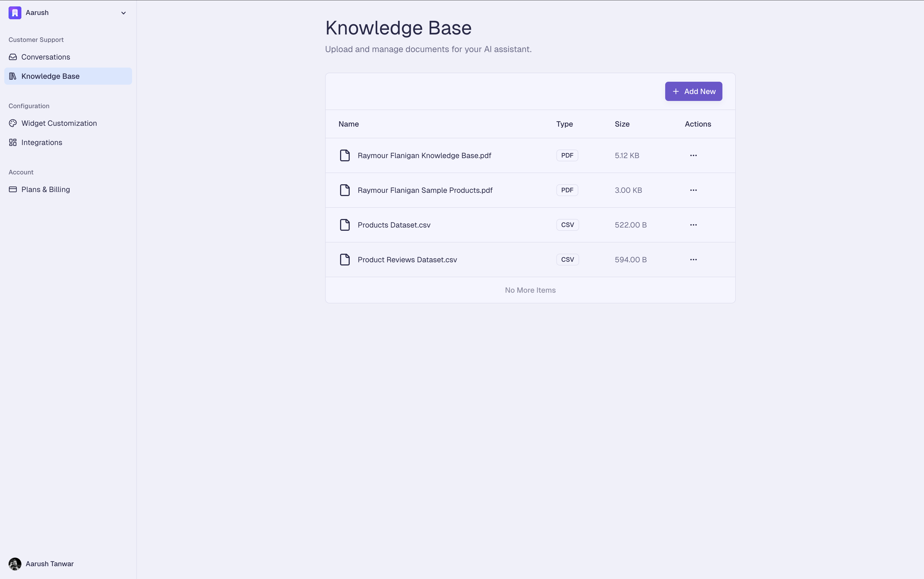Viewport: 924px width, 579px height.
Task: Click the Add New button
Action: coord(693,92)
